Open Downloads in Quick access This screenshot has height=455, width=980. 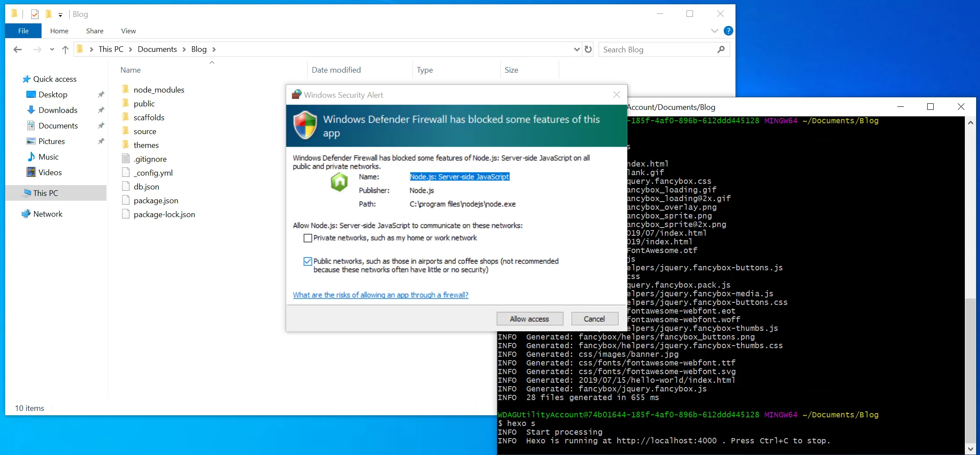pos(58,110)
